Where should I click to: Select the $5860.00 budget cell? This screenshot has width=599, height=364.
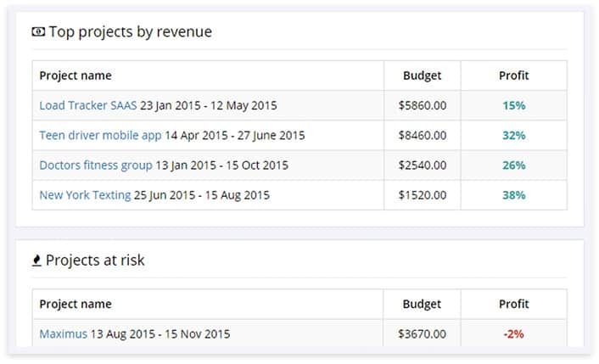coord(422,106)
